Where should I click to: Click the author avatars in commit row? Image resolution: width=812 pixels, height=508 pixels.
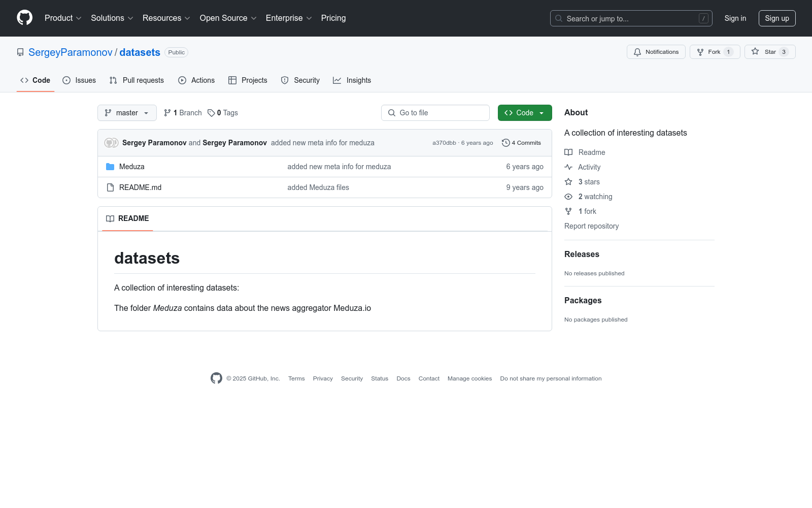[111, 143]
